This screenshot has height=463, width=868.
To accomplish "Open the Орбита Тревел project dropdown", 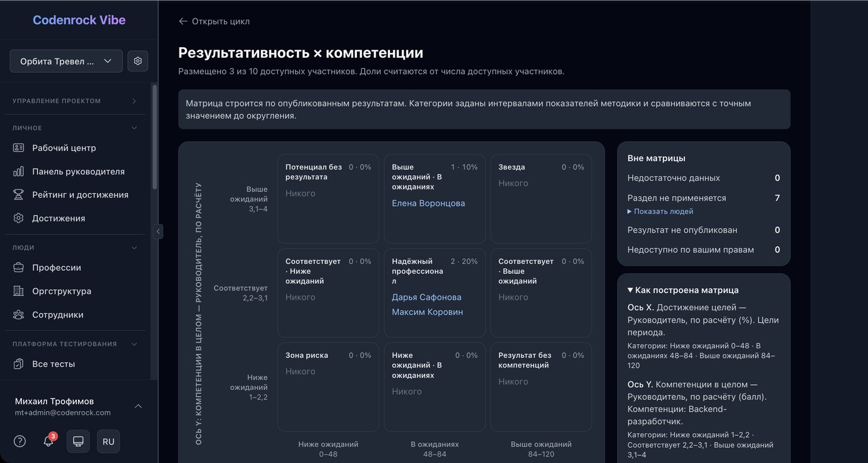I will click(66, 61).
